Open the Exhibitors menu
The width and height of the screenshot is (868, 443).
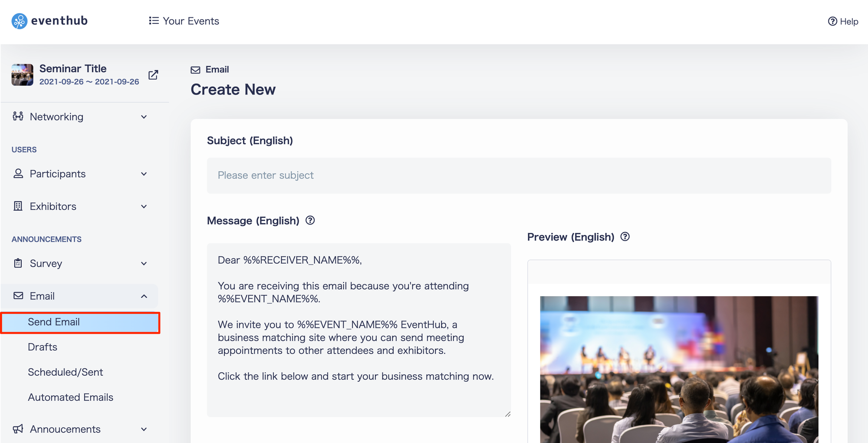click(x=80, y=206)
